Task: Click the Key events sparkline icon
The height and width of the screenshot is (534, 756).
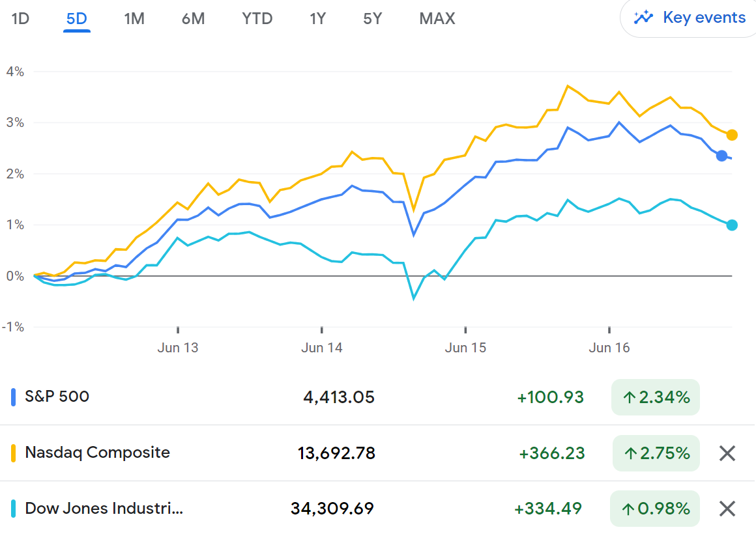Action: click(643, 18)
